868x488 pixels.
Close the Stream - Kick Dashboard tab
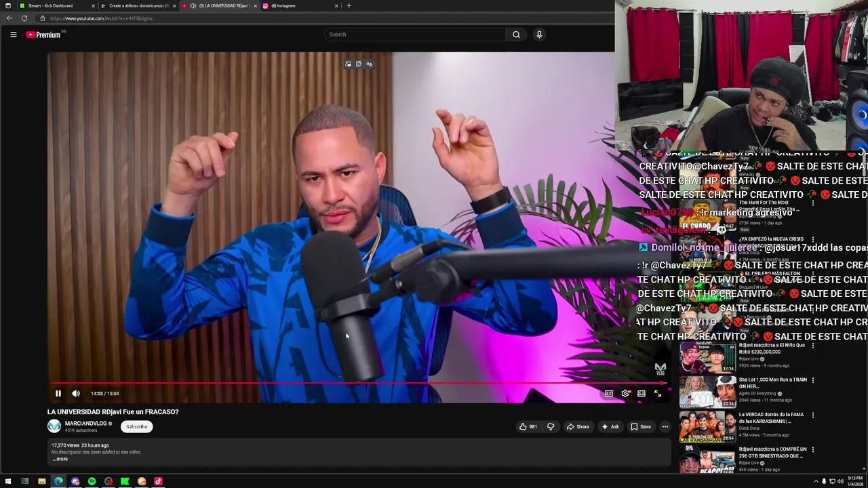pos(93,5)
